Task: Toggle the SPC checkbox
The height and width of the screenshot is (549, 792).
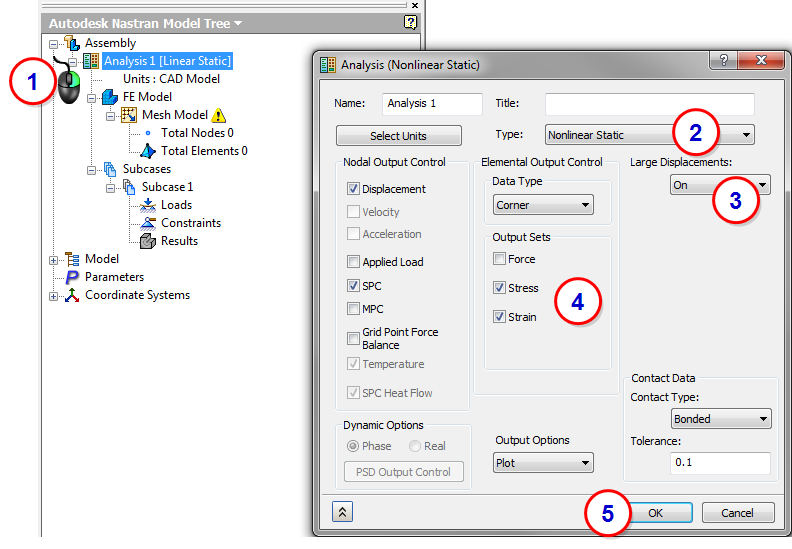Action: 353,286
